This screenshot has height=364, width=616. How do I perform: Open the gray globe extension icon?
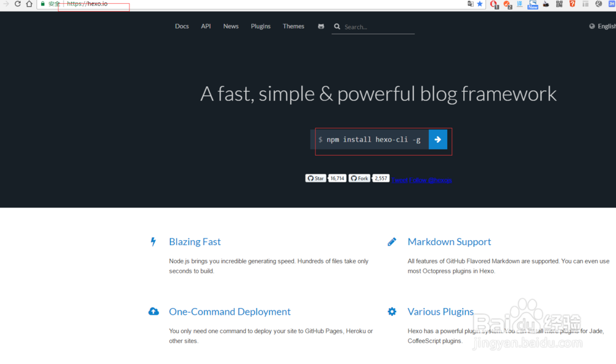[599, 4]
